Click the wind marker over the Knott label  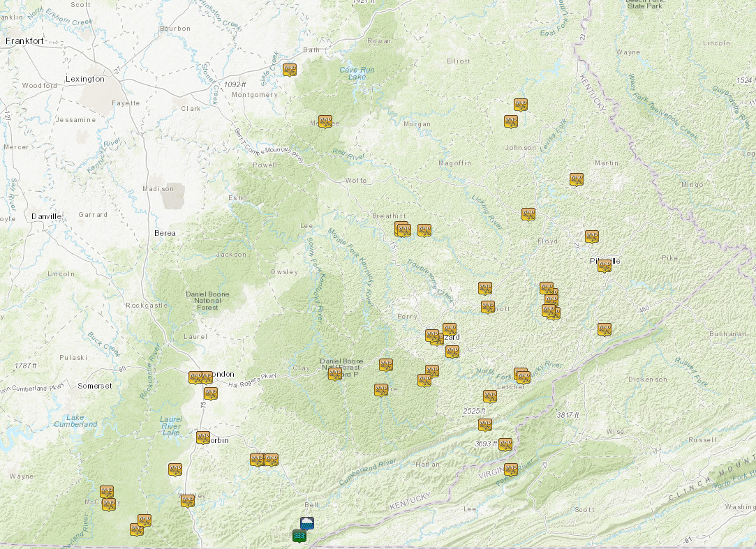(487, 307)
